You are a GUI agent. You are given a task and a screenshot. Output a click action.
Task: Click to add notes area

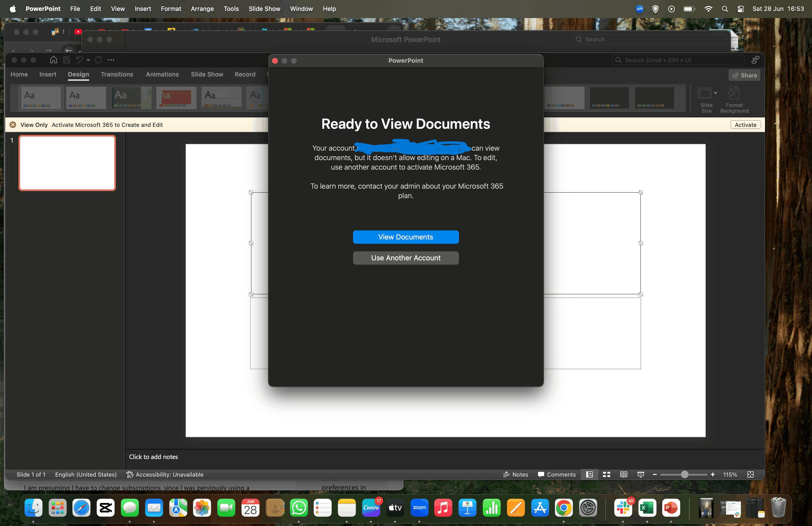pyautogui.click(x=154, y=457)
